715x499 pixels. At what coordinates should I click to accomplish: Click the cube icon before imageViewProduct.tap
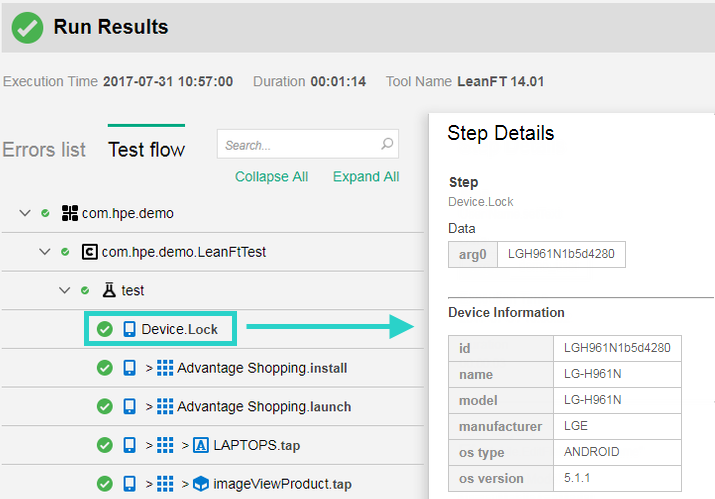pos(200,485)
